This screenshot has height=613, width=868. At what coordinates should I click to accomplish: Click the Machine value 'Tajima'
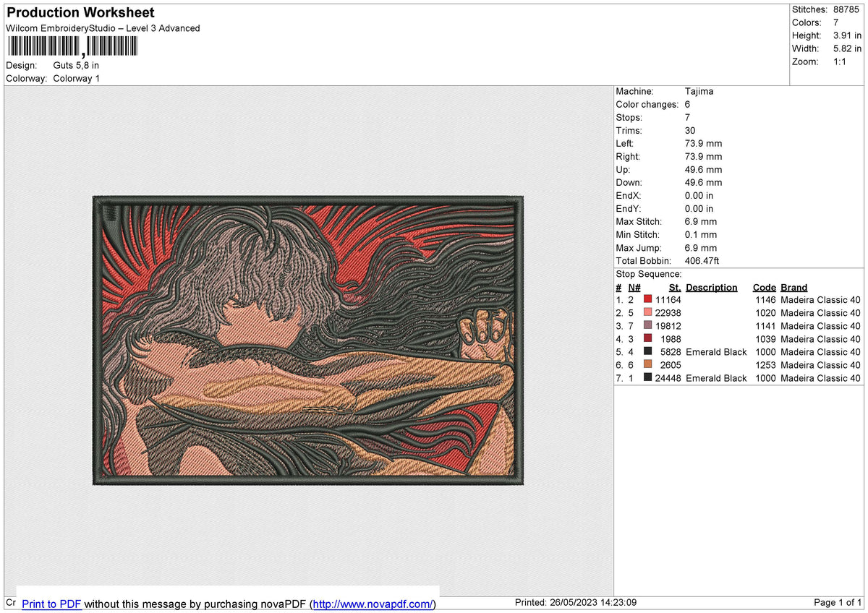click(x=699, y=91)
